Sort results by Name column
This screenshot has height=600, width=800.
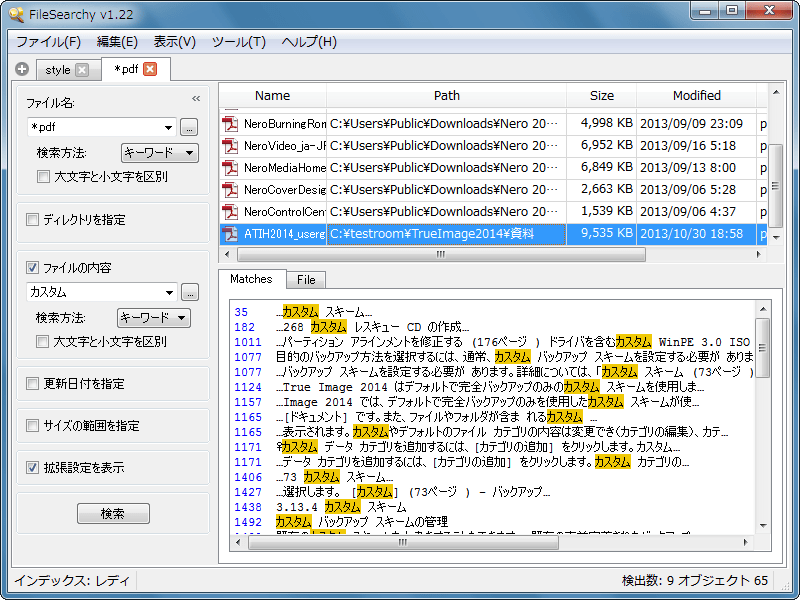click(x=273, y=95)
